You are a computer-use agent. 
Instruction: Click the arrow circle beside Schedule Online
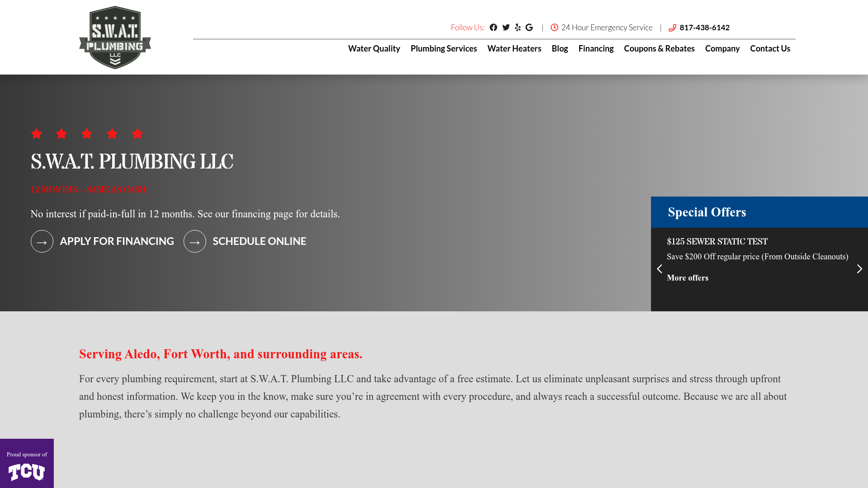pos(195,241)
